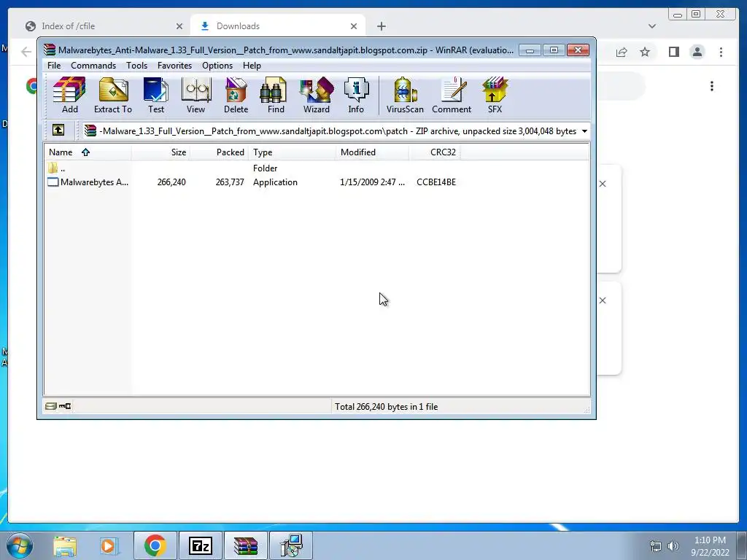The height and width of the screenshot is (560, 747).
Task: Open the Options menu
Action: point(217,65)
